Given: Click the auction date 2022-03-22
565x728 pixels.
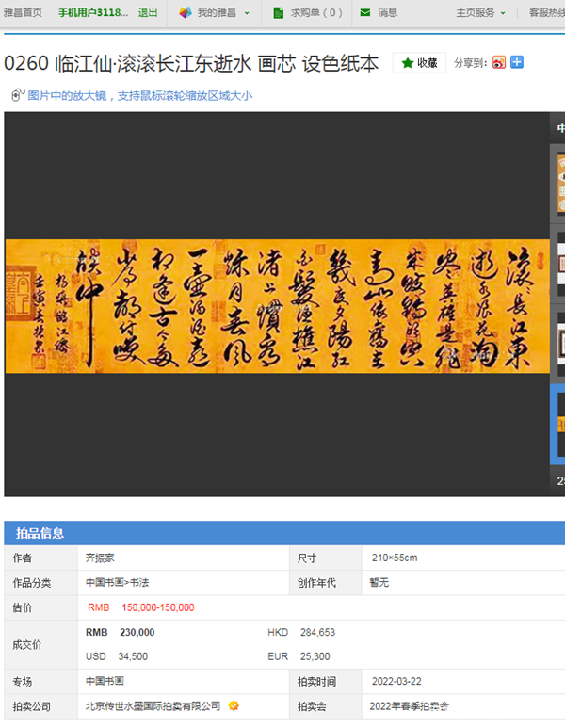Looking at the screenshot, I should tap(396, 681).
